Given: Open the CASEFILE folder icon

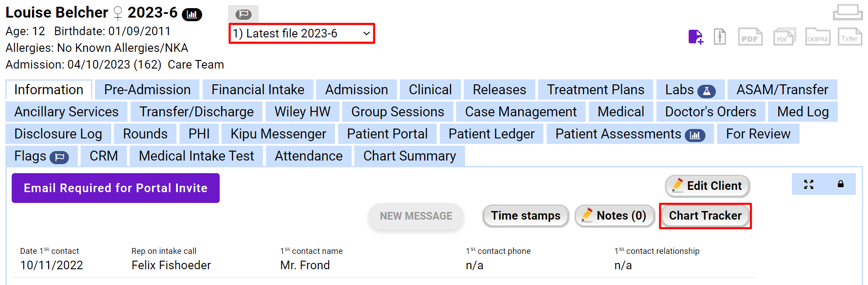Looking at the screenshot, I should click(x=818, y=37).
